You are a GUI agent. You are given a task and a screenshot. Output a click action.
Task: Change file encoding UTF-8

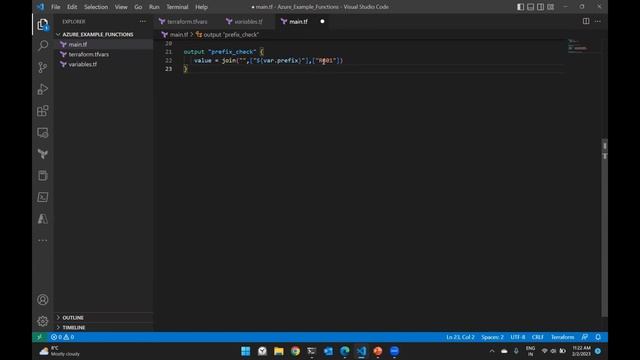tap(518, 337)
